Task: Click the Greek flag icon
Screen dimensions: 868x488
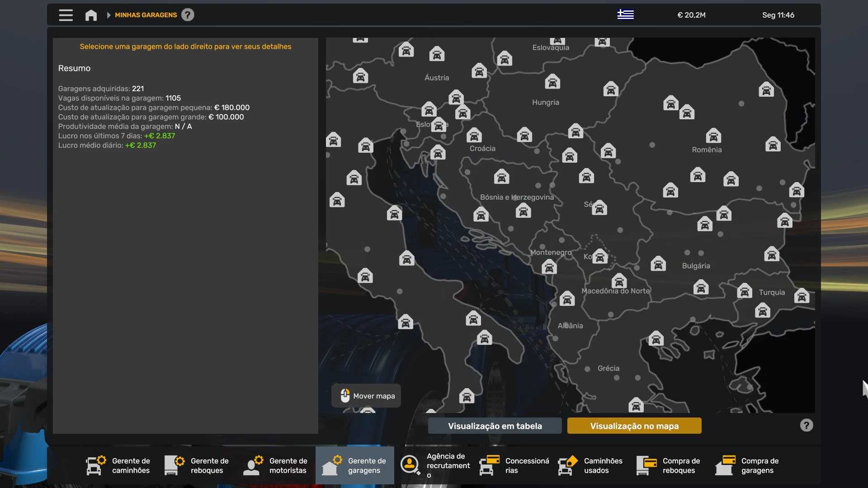Action: [x=625, y=15]
